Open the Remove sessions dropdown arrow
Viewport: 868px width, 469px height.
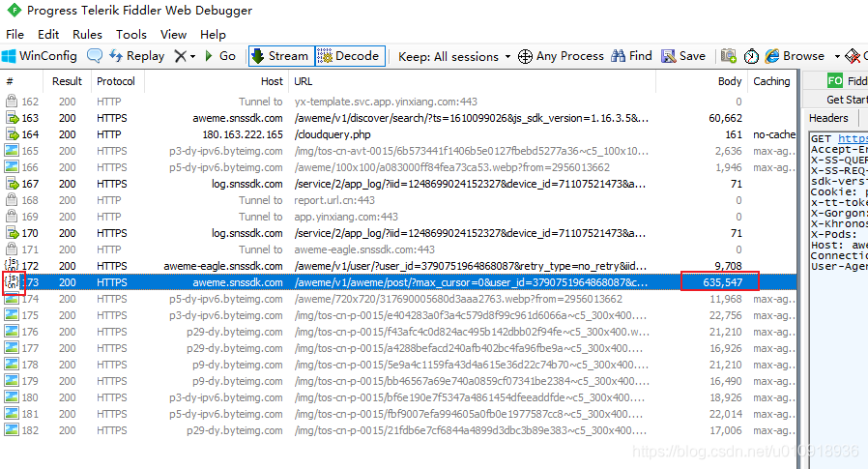[192, 56]
